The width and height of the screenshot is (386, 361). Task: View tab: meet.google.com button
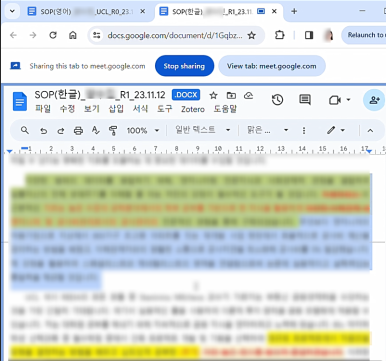click(272, 66)
